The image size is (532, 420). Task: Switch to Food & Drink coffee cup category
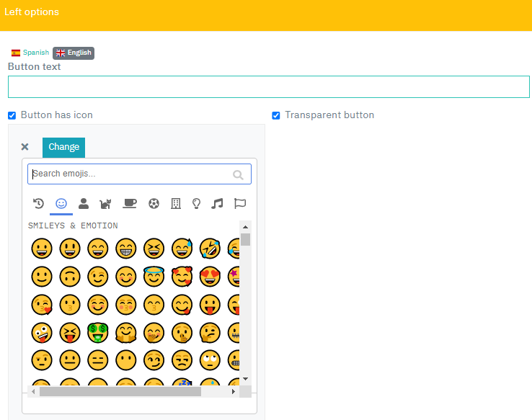[129, 204]
